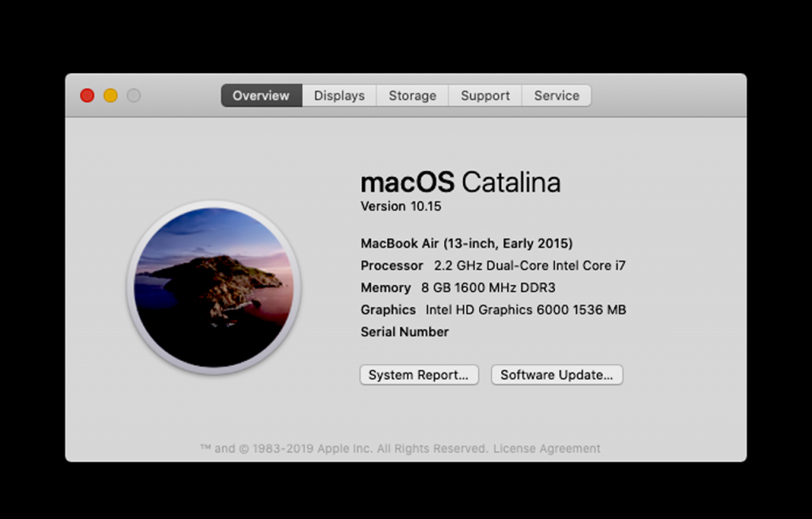
Task: Switch to the Overview tab
Action: coord(262,95)
